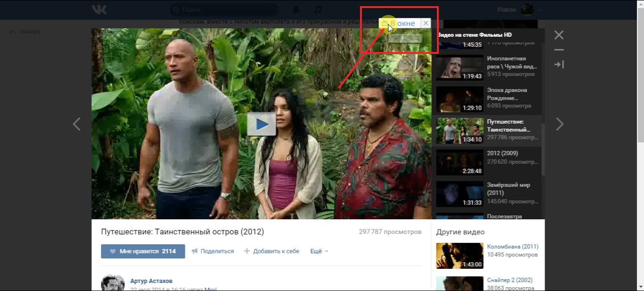Open author profile "Артур Астахов"
Screen dimensions: 644x291
click(x=151, y=281)
